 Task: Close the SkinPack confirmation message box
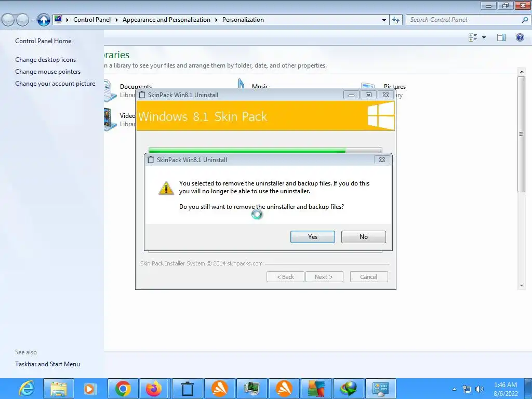pyautogui.click(x=382, y=160)
